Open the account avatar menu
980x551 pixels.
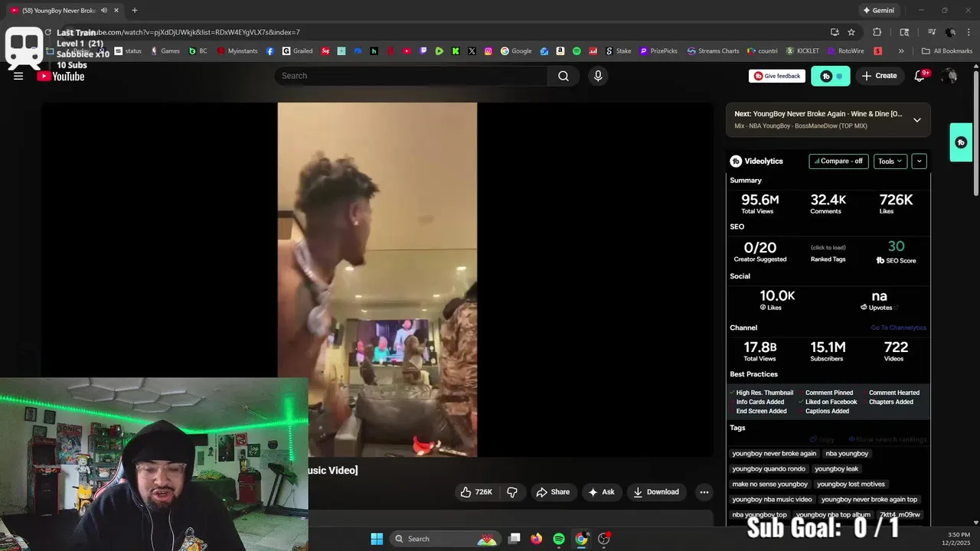click(950, 76)
